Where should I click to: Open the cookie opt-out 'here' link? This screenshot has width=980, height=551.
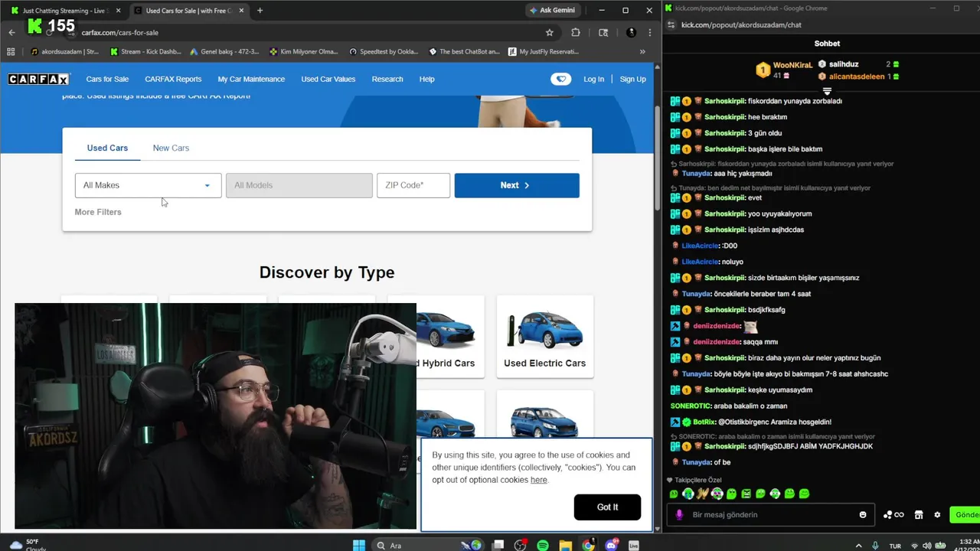(x=539, y=480)
